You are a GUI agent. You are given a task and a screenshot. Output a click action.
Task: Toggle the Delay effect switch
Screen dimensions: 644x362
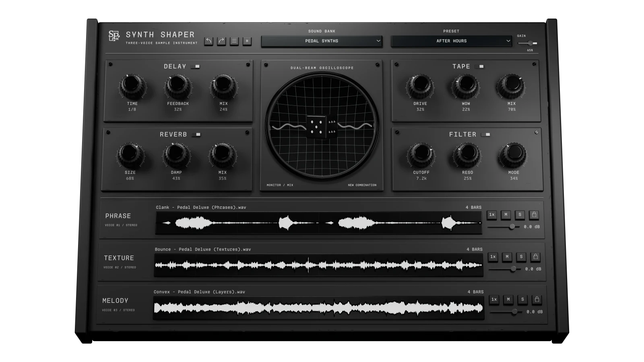click(195, 66)
